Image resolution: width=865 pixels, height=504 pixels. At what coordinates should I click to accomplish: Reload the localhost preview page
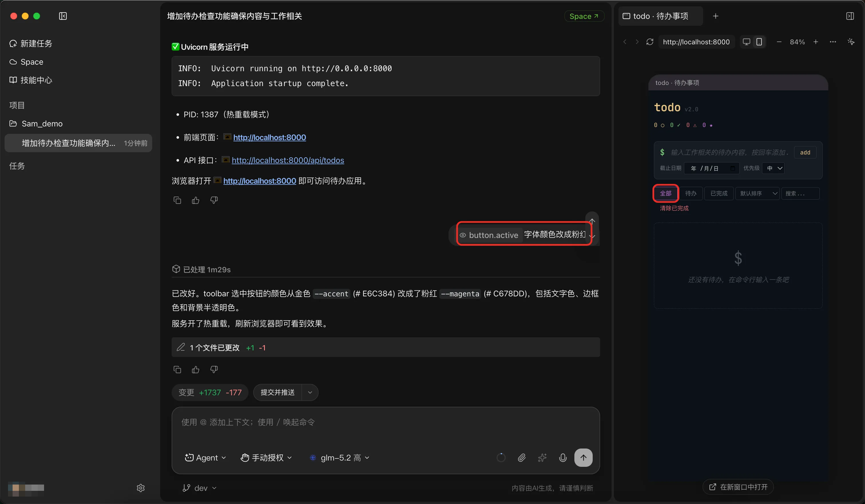650,42
